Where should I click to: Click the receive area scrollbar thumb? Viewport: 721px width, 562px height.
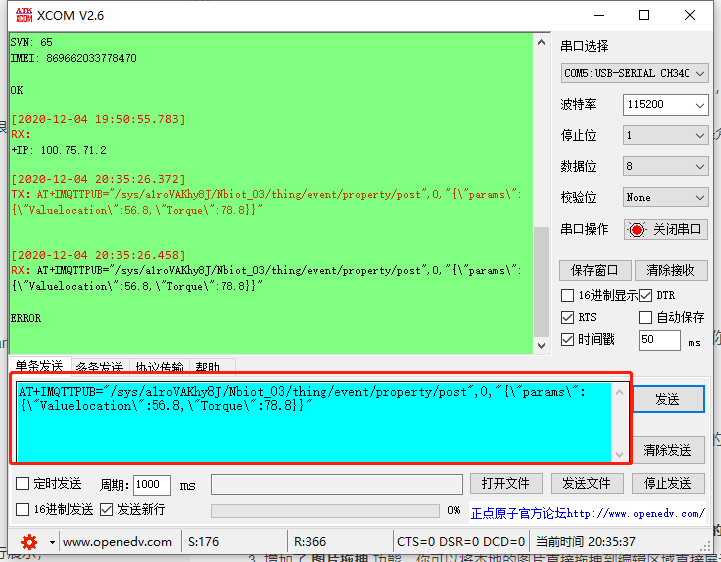[542, 281]
